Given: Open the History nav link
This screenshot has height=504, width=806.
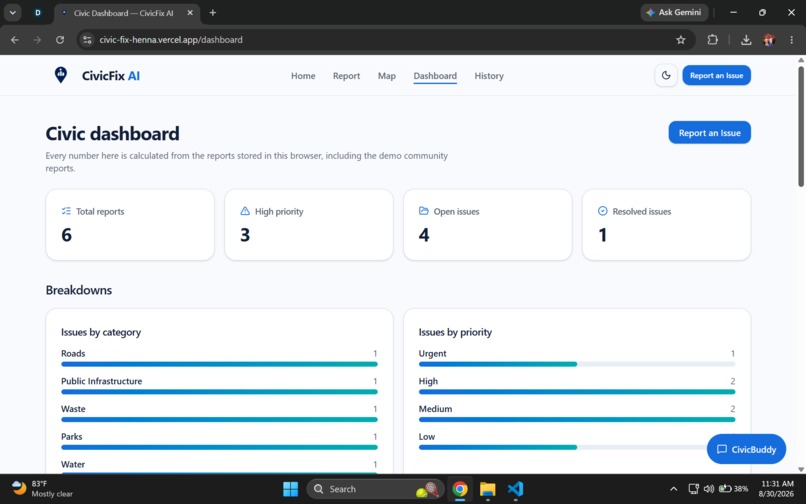Looking at the screenshot, I should point(488,76).
